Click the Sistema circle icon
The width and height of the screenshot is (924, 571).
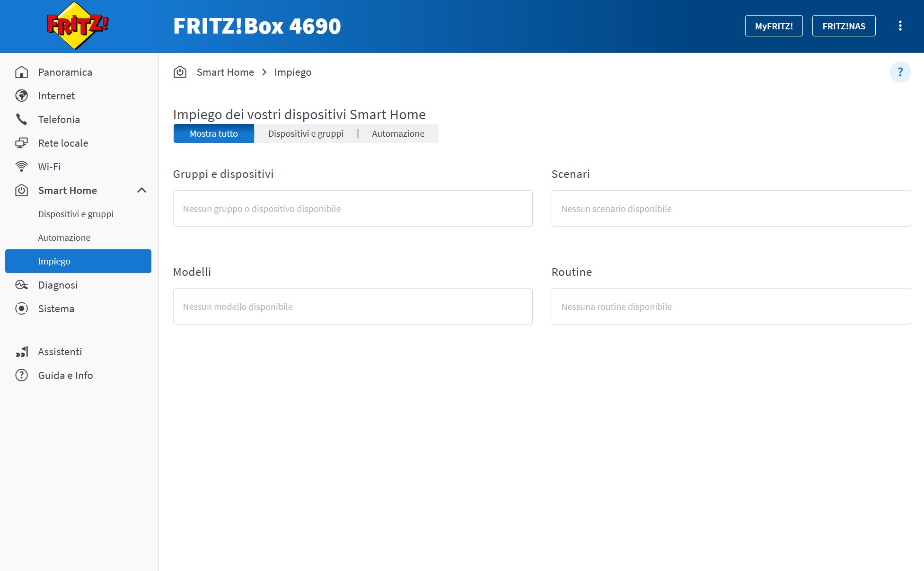[x=21, y=308]
